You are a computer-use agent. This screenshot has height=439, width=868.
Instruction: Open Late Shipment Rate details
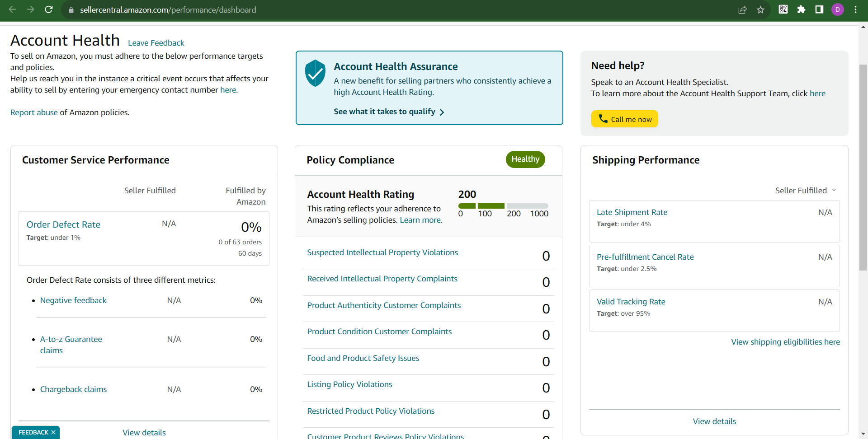(632, 212)
